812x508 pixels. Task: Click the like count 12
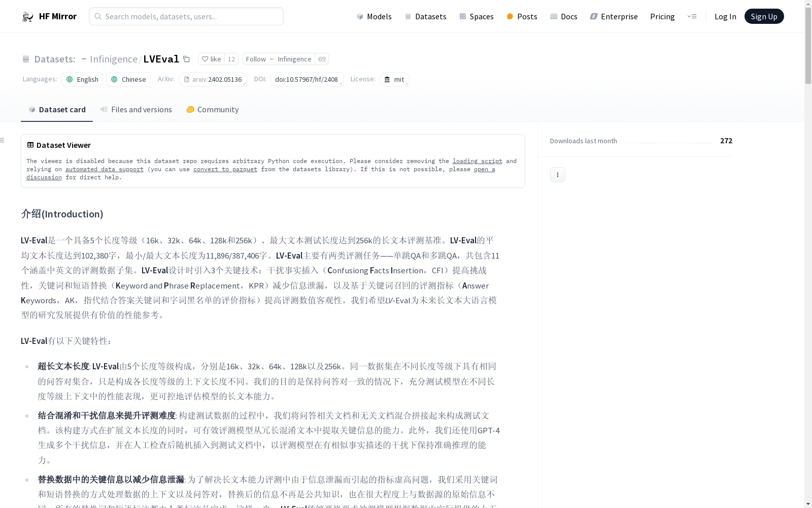(231, 59)
